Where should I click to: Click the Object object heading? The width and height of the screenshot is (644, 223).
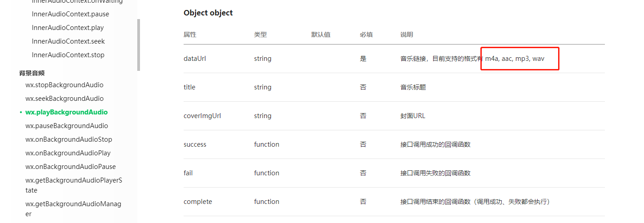(x=208, y=13)
